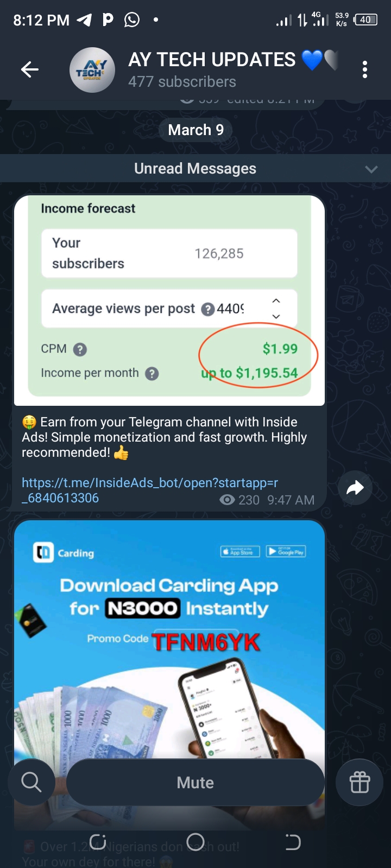Open the Income forecast image

[169, 300]
